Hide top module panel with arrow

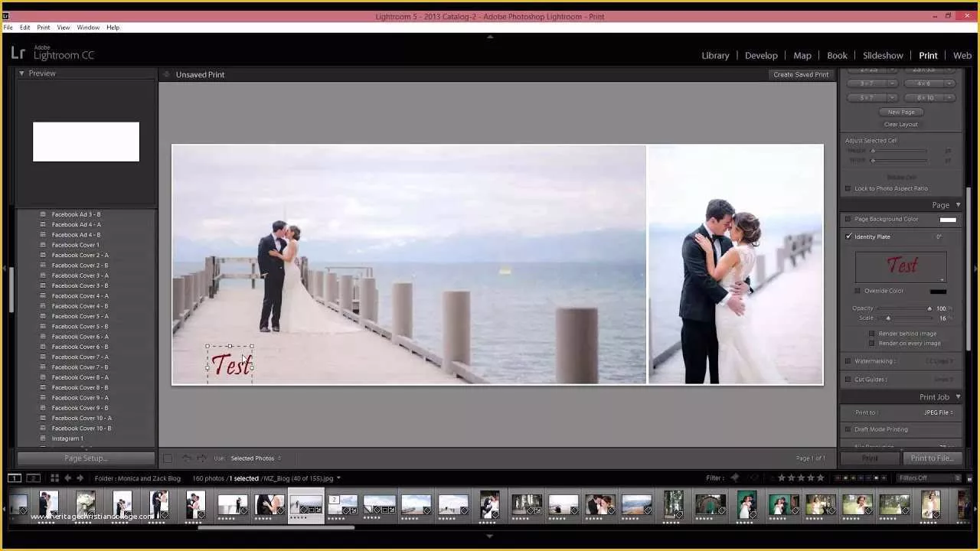click(490, 36)
